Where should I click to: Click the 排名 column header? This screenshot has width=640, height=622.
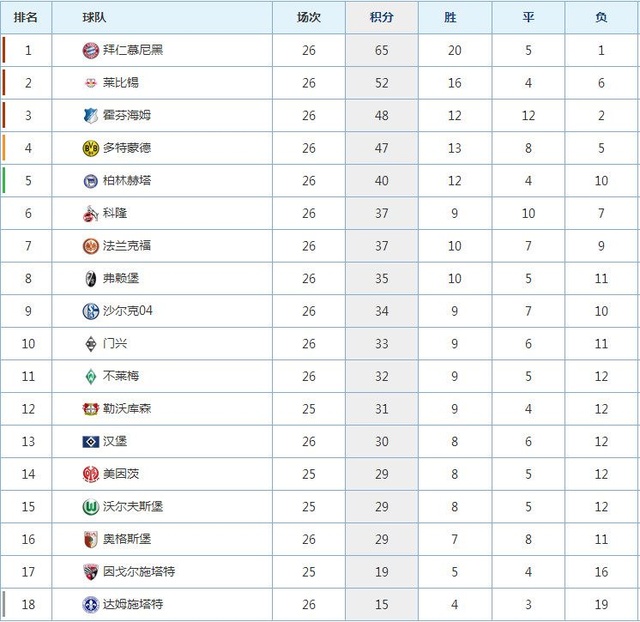click(x=26, y=17)
